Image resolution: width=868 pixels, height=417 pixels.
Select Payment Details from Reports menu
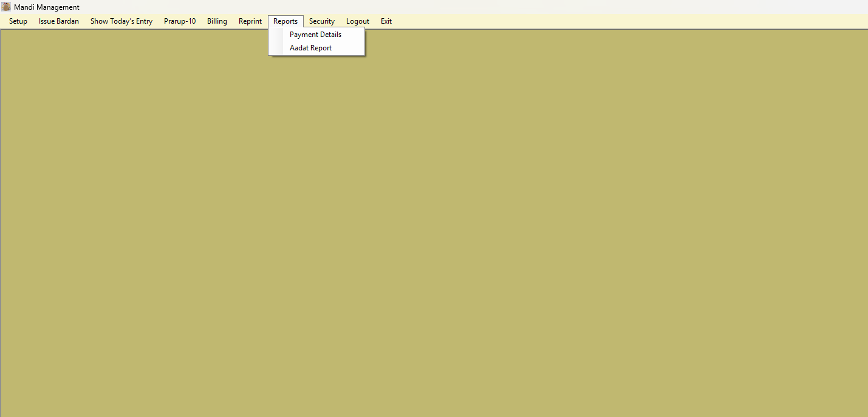pyautogui.click(x=316, y=35)
